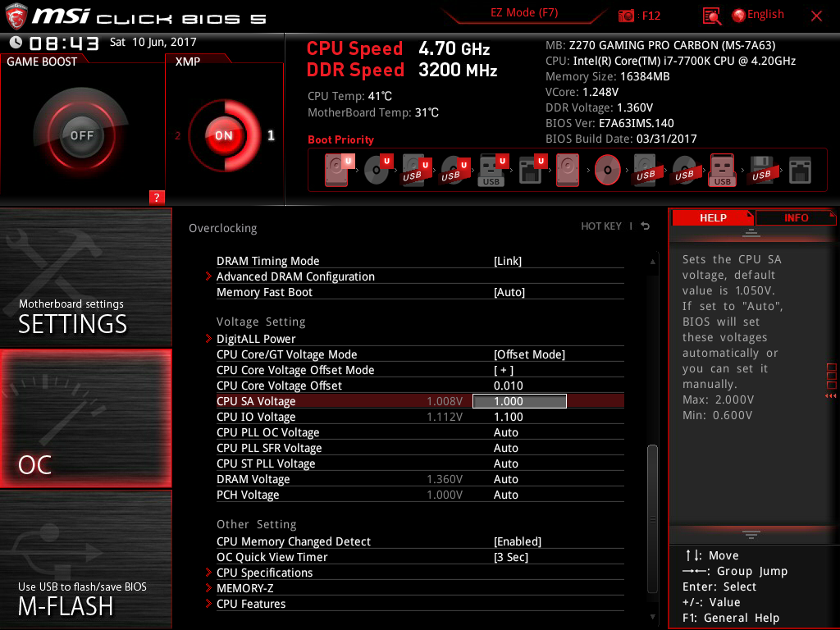Screen dimensions: 840x630
Task: Switch to the INFO tab
Action: point(796,217)
